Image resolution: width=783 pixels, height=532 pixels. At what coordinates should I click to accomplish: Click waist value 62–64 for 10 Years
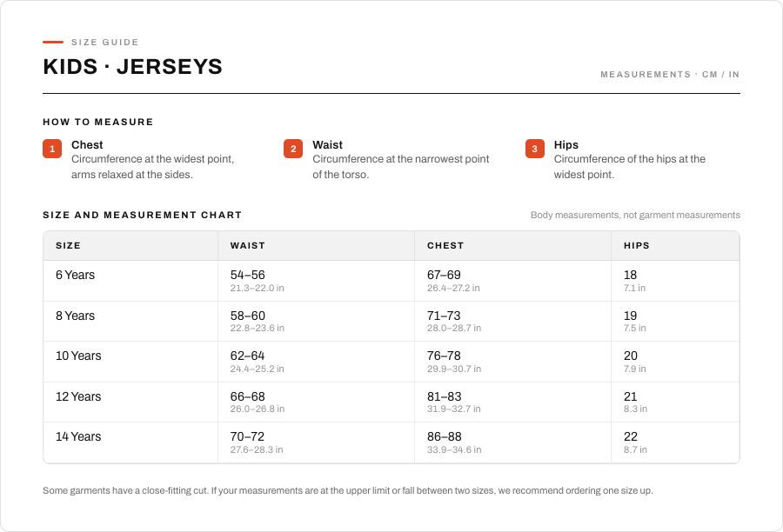[x=247, y=356]
